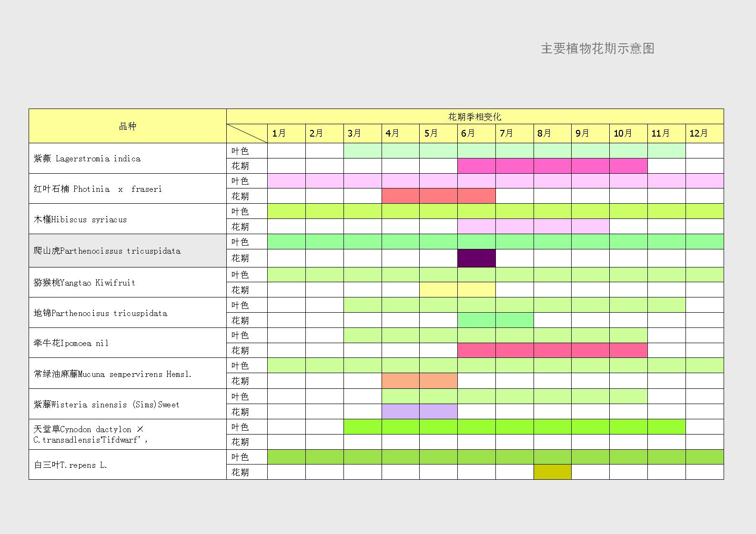Screen dimensions: 756x534
Task: Select the 品种 header cell
Action: pyautogui.click(x=127, y=126)
